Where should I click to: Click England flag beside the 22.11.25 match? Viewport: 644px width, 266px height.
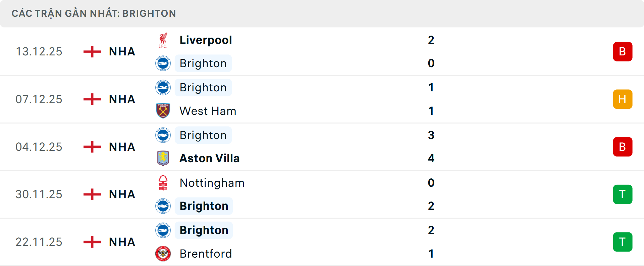pos(92,242)
